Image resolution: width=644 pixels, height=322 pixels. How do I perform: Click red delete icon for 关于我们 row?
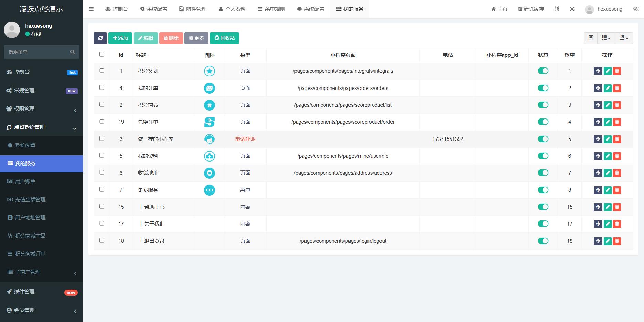tap(617, 224)
